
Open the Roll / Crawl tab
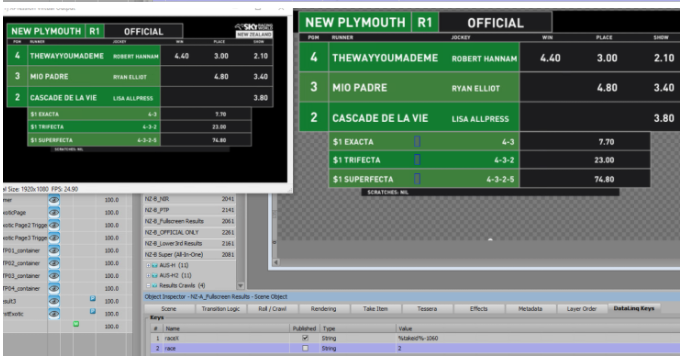tap(272, 309)
